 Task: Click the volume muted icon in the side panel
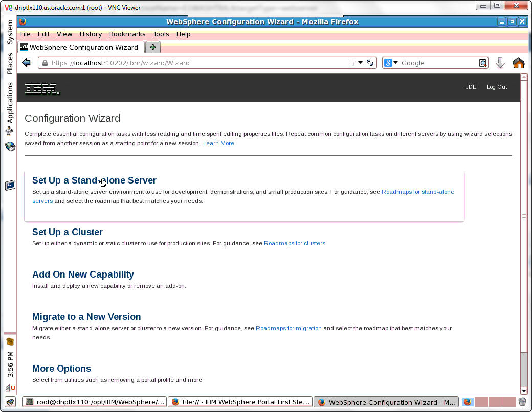click(x=10, y=387)
